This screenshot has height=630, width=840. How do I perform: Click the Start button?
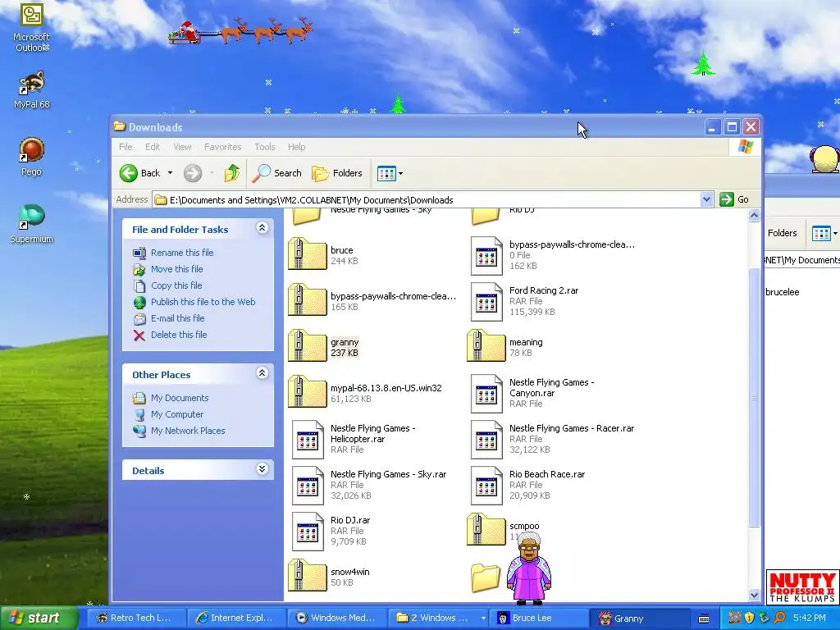39,618
